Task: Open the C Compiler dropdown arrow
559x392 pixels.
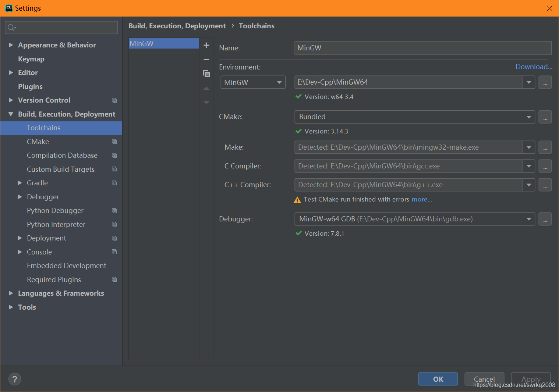Action: point(529,166)
